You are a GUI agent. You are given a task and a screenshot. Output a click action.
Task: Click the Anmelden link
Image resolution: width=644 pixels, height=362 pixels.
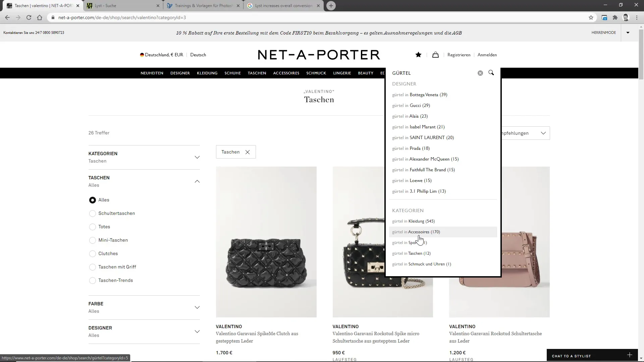click(x=487, y=55)
